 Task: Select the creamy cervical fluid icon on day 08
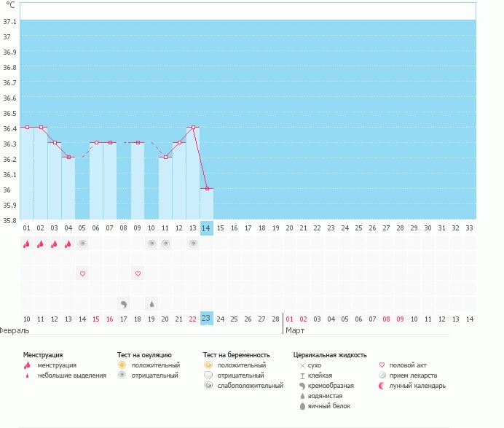(x=124, y=303)
